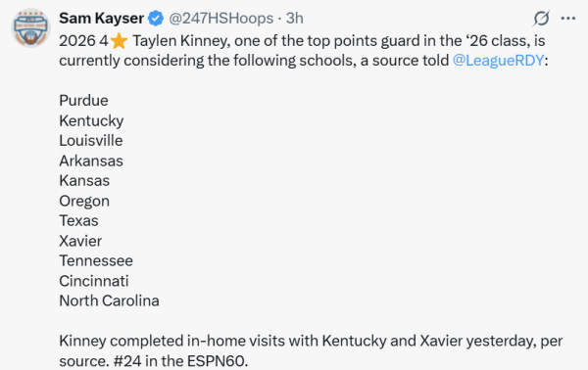Click the Oregon line in the list
The height and width of the screenshot is (370, 588).
point(84,201)
